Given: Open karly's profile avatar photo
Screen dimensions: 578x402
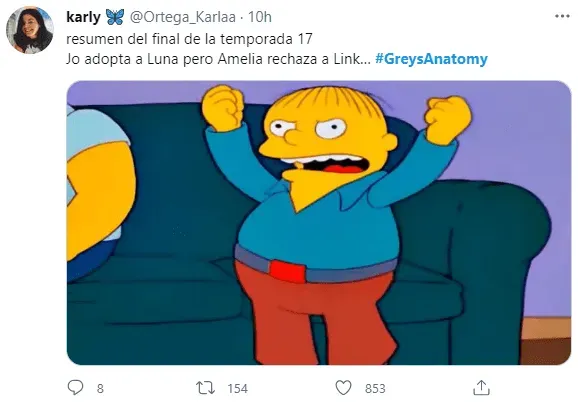Looking at the screenshot, I should pyautogui.click(x=30, y=30).
